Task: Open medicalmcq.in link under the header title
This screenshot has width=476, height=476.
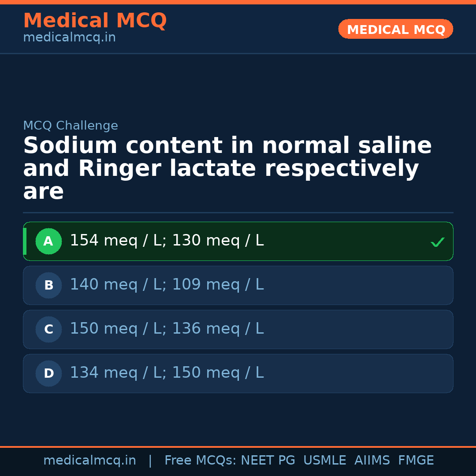Action: pyautogui.click(x=69, y=38)
